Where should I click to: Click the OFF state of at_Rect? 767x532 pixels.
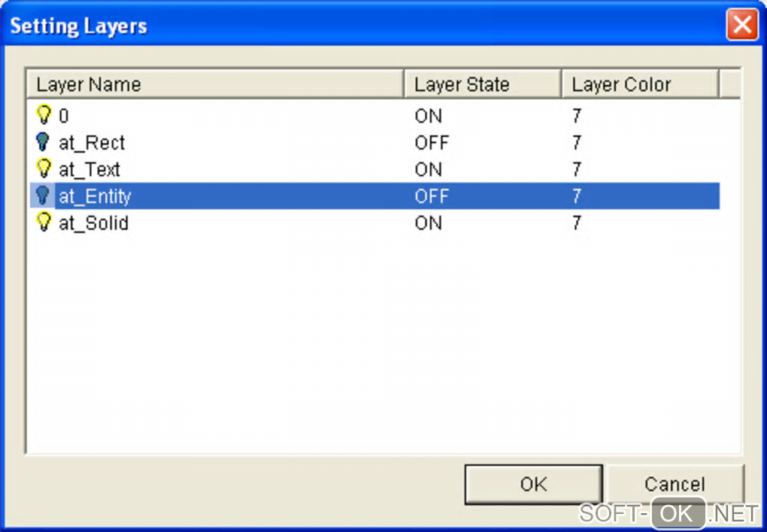point(432,143)
